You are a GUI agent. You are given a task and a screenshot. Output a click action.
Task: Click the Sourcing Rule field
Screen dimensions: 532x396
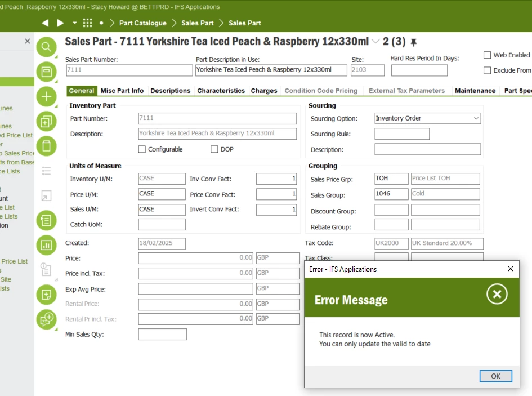[402, 134]
